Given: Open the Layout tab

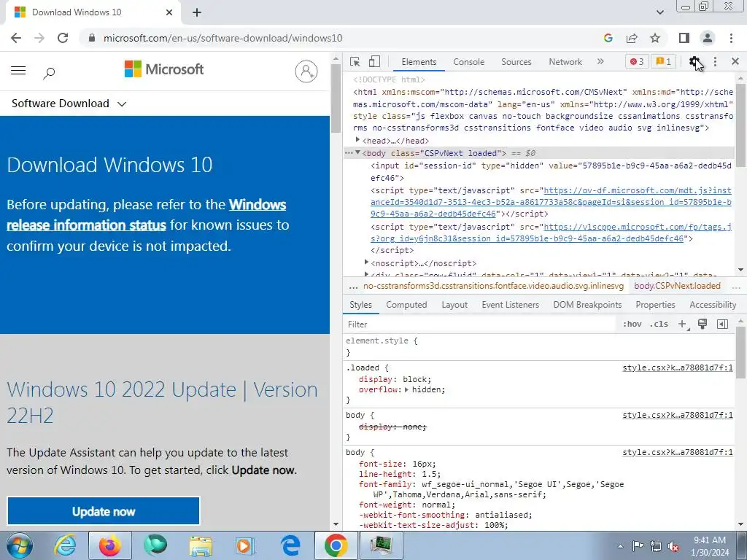Looking at the screenshot, I should [454, 305].
